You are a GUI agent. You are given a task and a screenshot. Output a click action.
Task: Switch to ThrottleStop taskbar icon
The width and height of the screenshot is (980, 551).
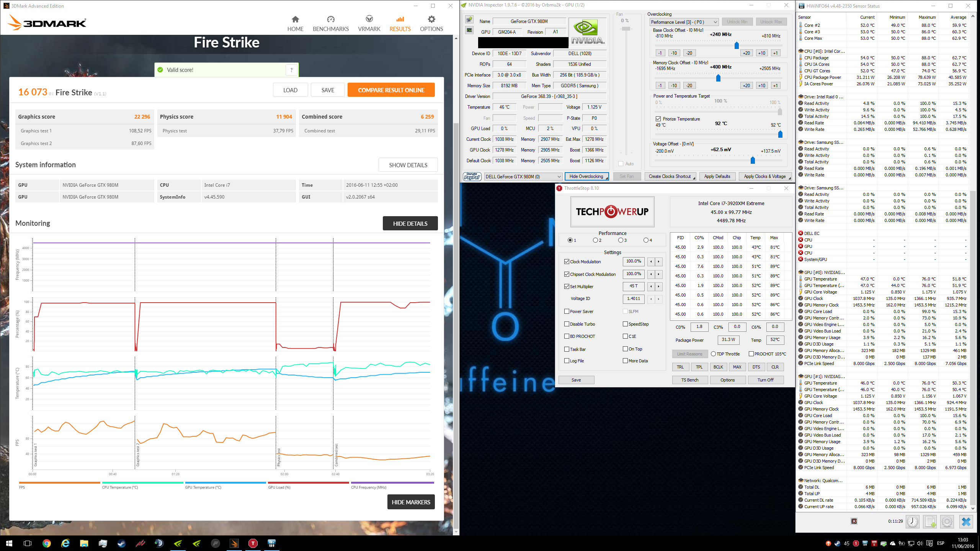(x=253, y=543)
